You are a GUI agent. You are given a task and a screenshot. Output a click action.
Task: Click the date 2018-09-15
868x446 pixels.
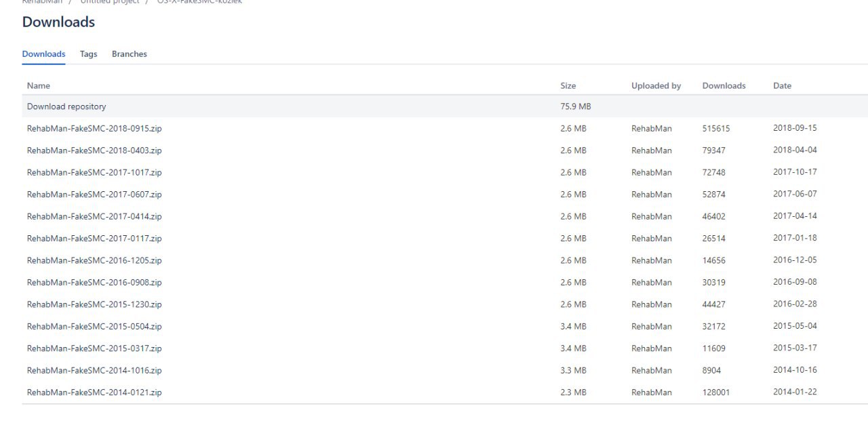click(795, 128)
